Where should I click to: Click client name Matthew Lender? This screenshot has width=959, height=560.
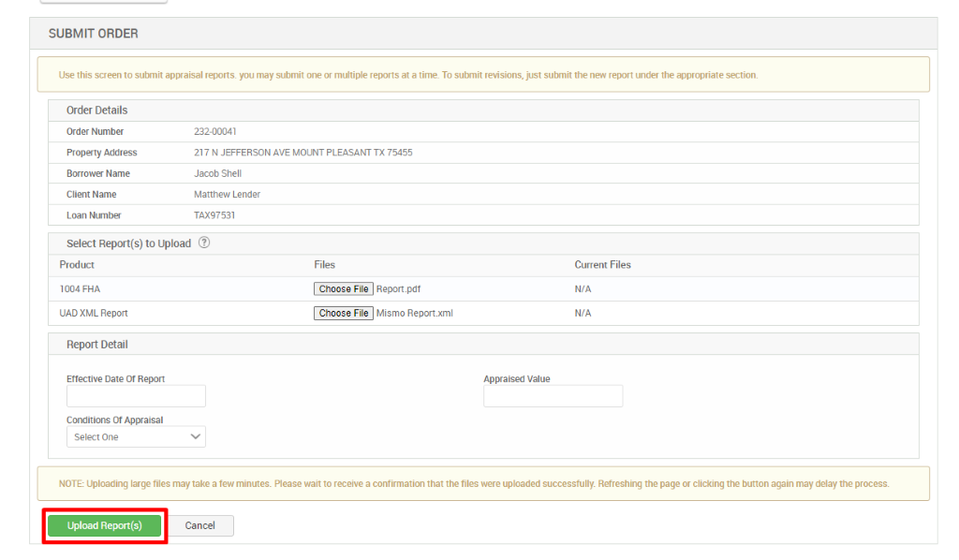coord(227,195)
